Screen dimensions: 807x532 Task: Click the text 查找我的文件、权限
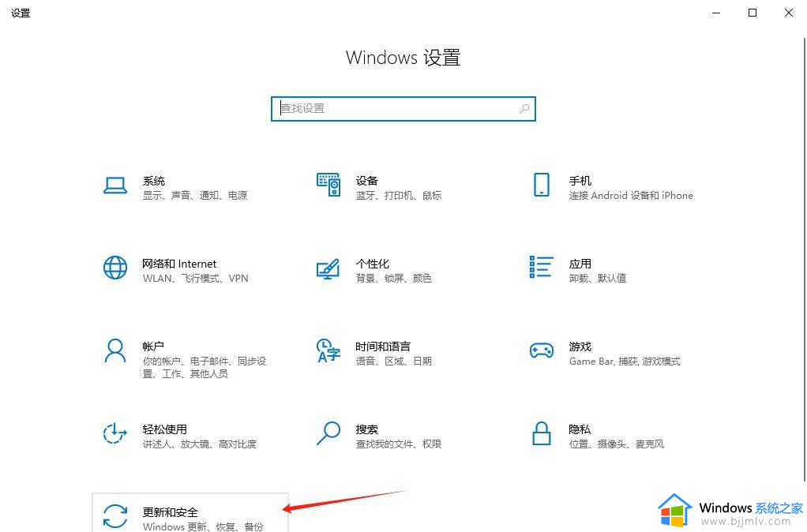pyautogui.click(x=398, y=444)
